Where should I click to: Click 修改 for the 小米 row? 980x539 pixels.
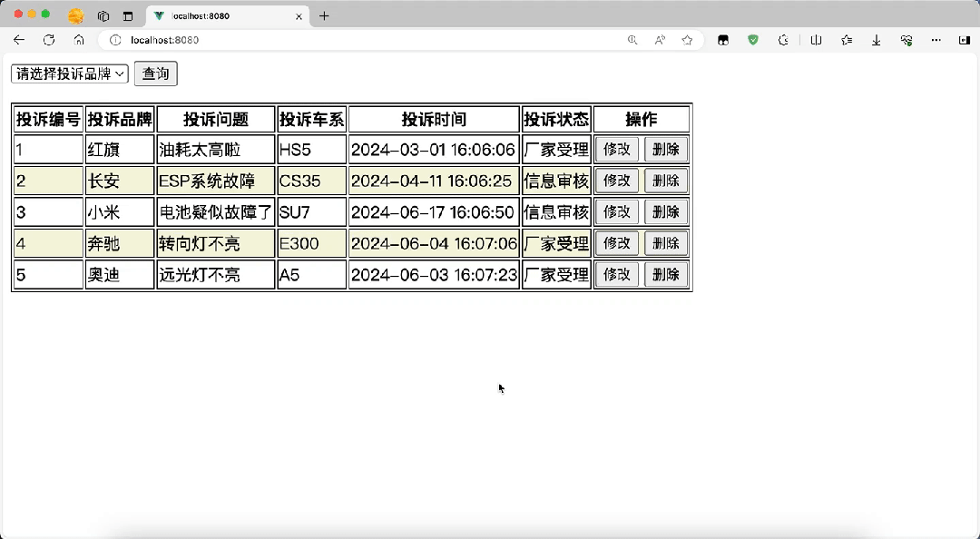click(x=617, y=212)
